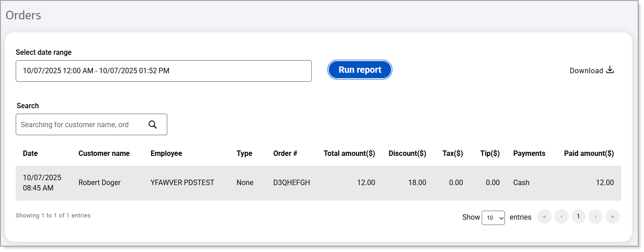Click the magnifying glass search icon
The width and height of the screenshot is (644, 252).
click(152, 124)
